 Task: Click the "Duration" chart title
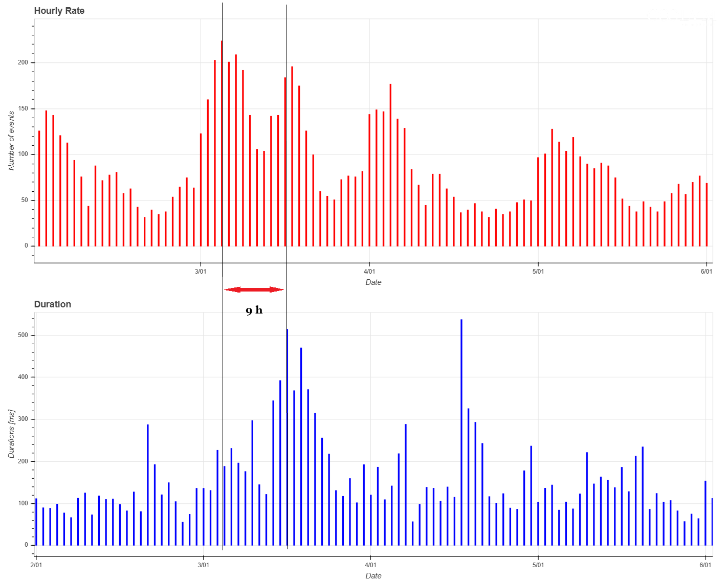[x=52, y=304]
